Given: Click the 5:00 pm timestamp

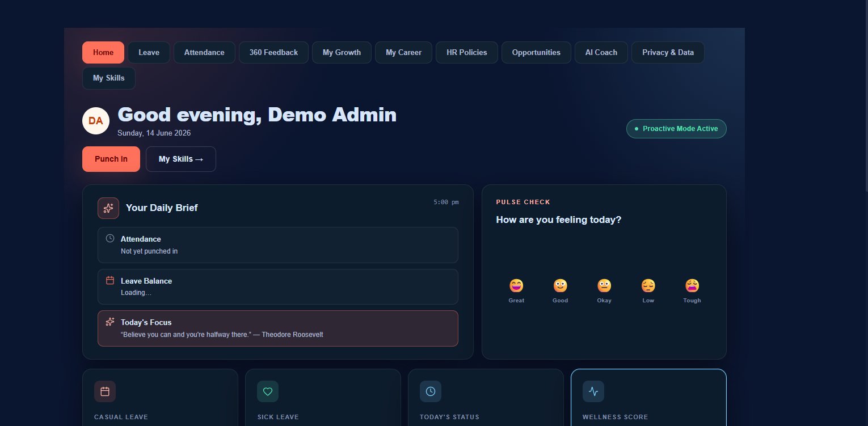Looking at the screenshot, I should click(x=446, y=202).
